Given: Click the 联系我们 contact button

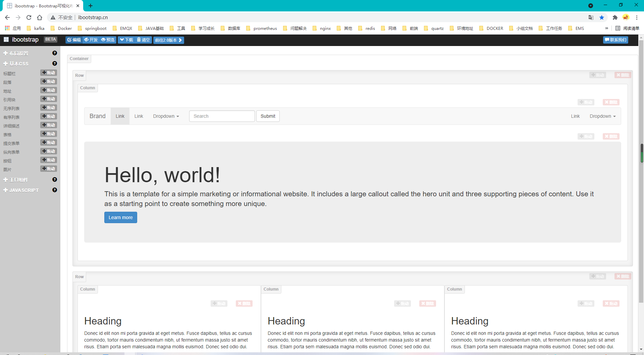Looking at the screenshot, I should click(x=615, y=40).
